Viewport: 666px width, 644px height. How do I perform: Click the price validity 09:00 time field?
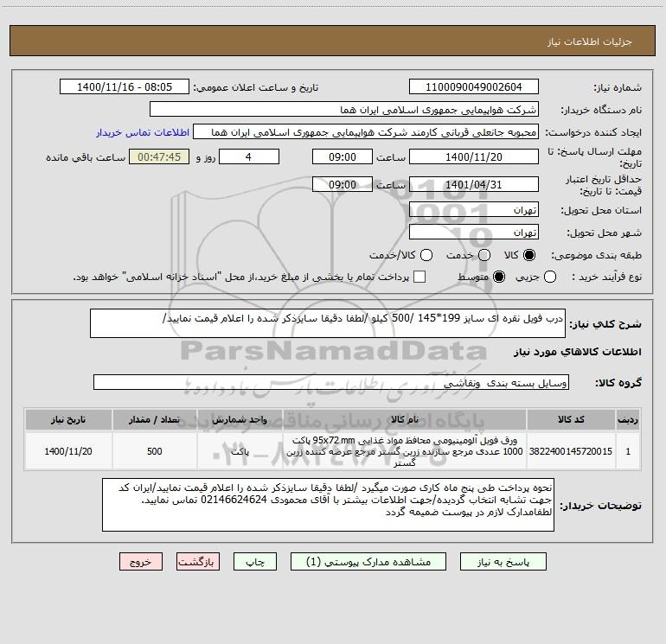(343, 184)
